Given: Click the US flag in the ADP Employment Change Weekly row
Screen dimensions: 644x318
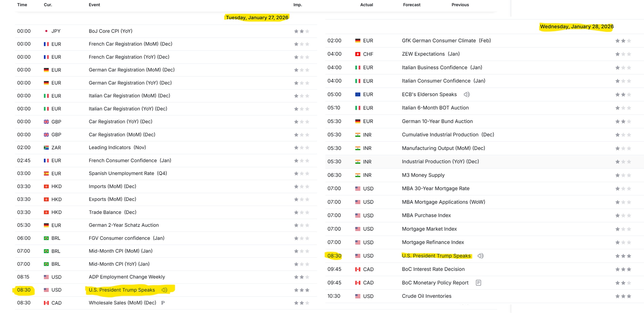Looking at the screenshot, I should click(46, 277).
